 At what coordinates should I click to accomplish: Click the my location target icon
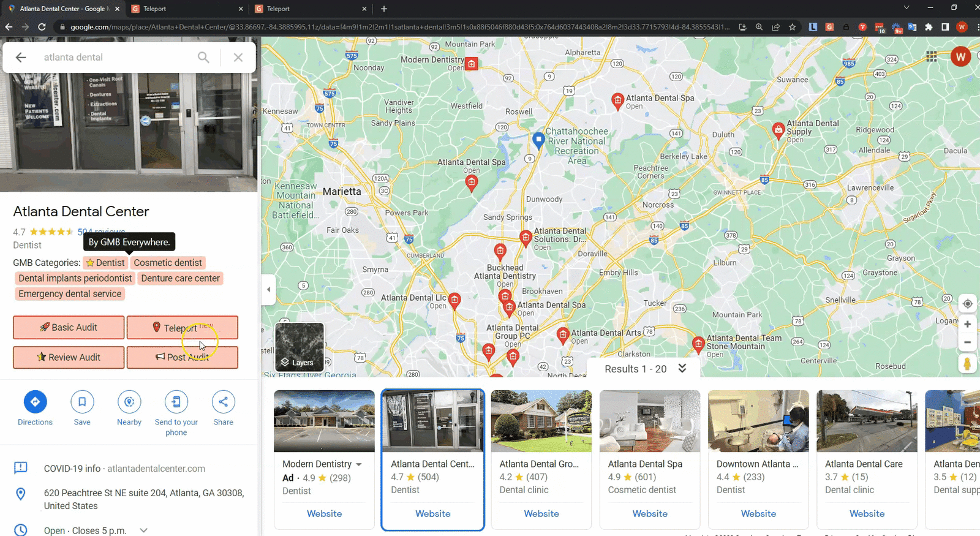[x=967, y=303]
